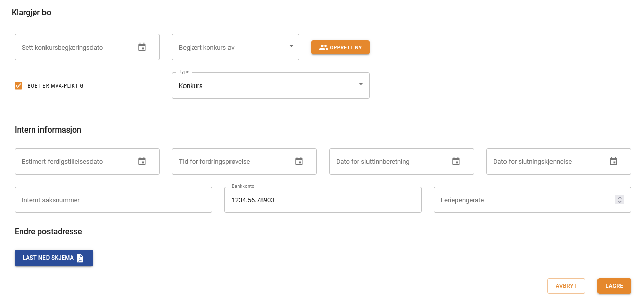
Task: Click the Avbryt button
Action: 566,286
